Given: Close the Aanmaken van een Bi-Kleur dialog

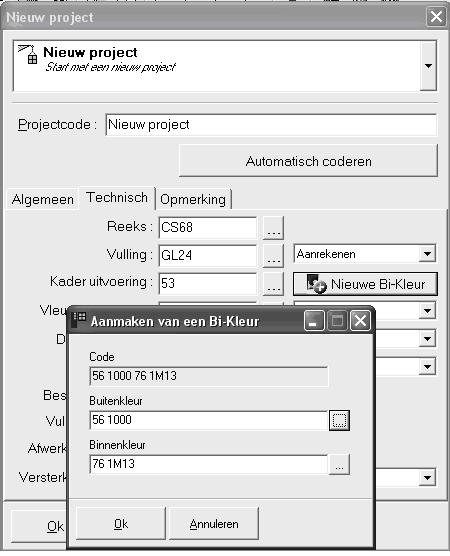Looking at the screenshot, I should click(x=360, y=321).
